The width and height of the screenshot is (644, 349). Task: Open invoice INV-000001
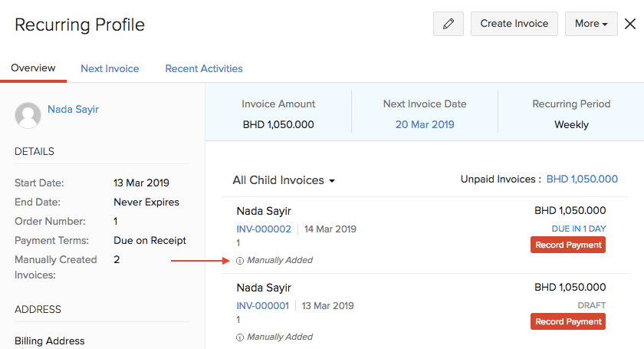click(262, 305)
